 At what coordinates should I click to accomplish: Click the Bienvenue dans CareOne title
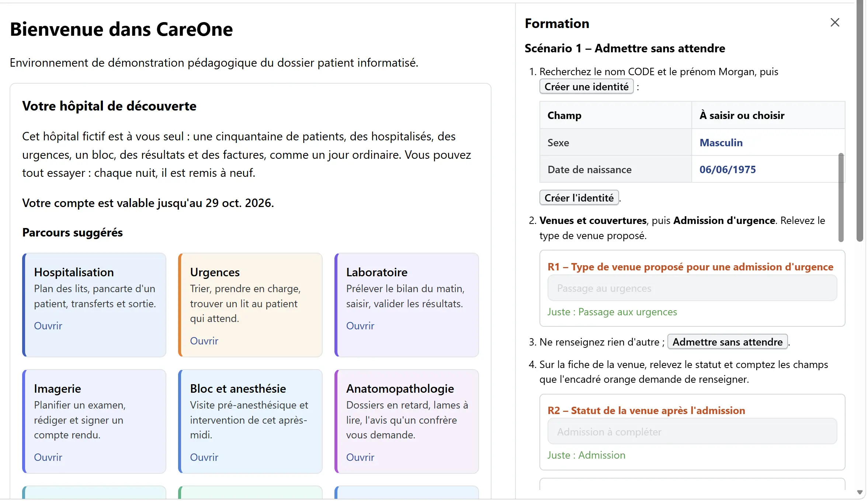pyautogui.click(x=121, y=29)
